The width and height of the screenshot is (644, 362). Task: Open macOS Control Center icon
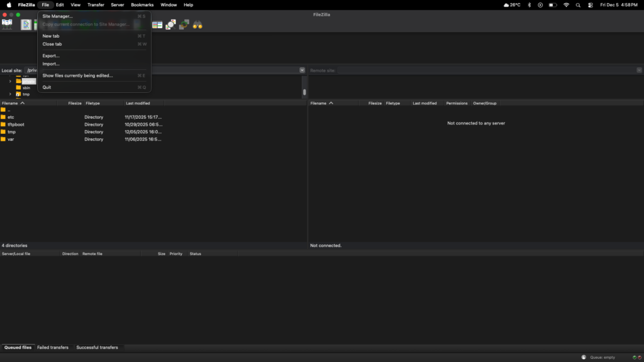(x=590, y=4)
